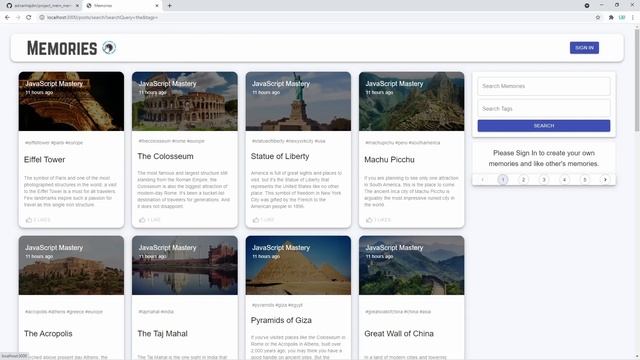
Task: Open a new browser tab
Action: click(x=169, y=6)
